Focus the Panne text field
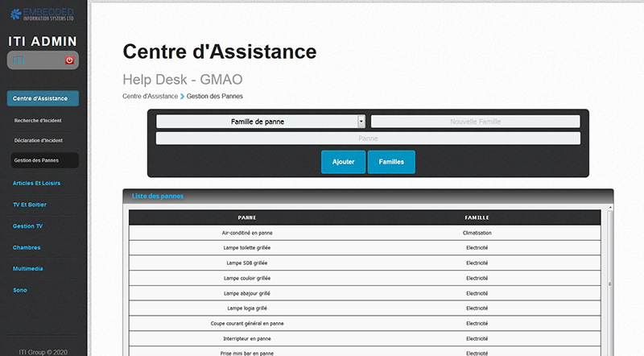Image resolution: width=644 pixels, height=356 pixels. click(368, 139)
